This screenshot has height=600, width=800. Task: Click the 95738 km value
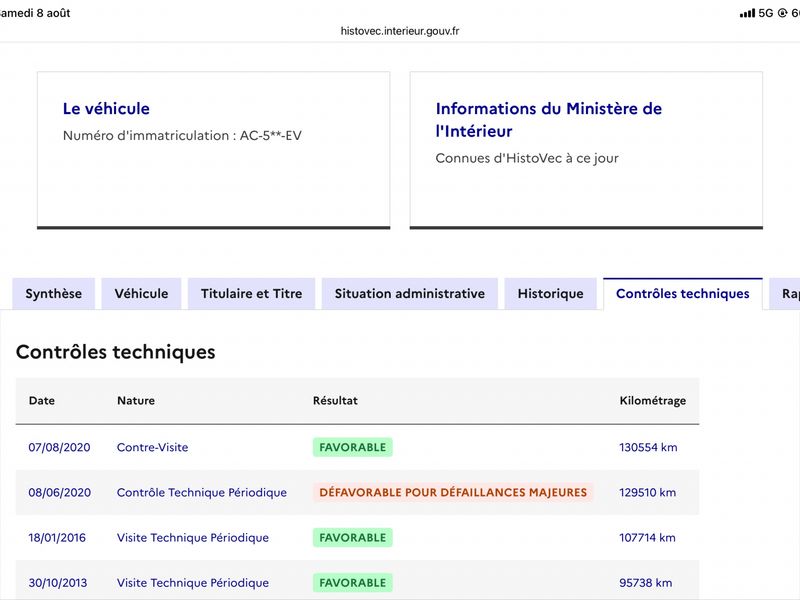click(646, 583)
